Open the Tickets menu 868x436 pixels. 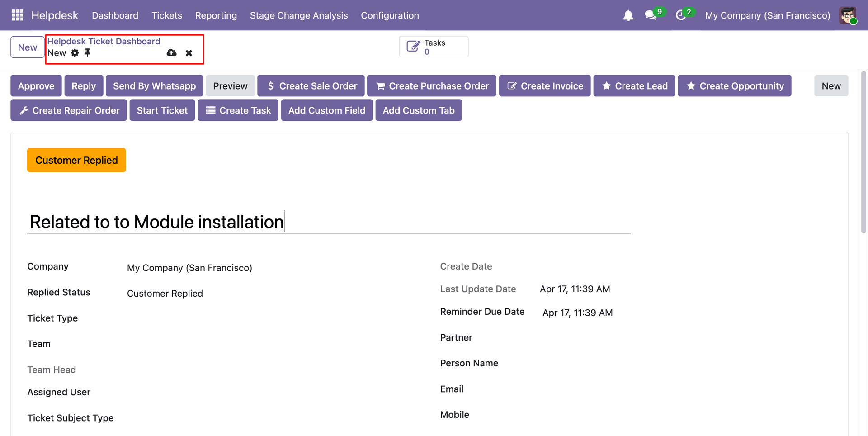167,15
